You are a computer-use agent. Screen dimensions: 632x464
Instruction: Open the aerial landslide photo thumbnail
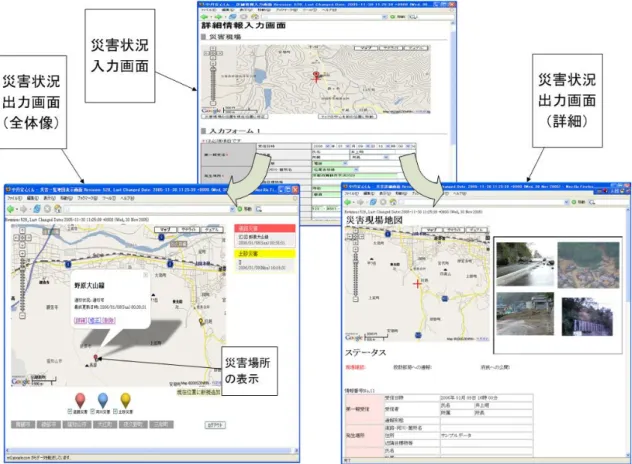point(588,265)
